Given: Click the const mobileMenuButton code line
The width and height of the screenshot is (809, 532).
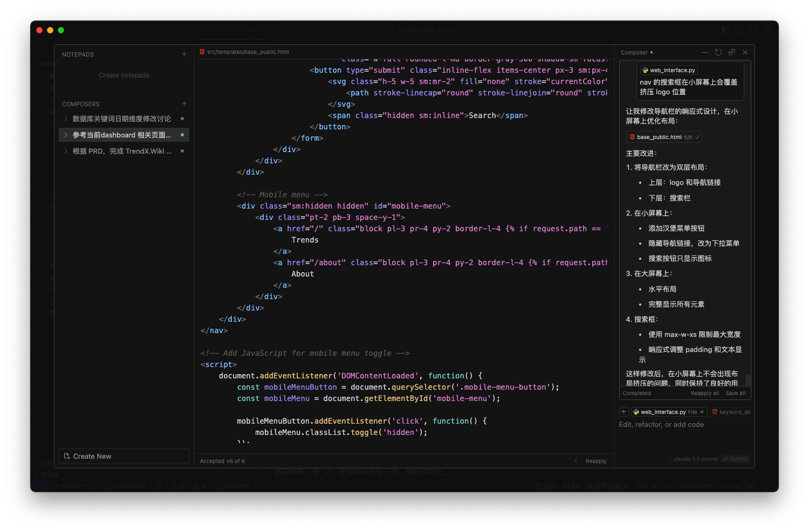Looking at the screenshot, I should [x=398, y=387].
